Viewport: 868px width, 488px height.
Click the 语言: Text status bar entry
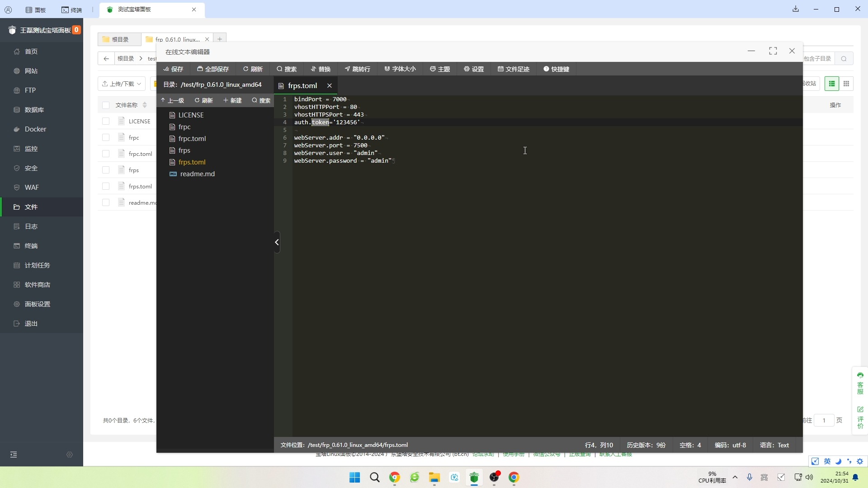(x=774, y=445)
